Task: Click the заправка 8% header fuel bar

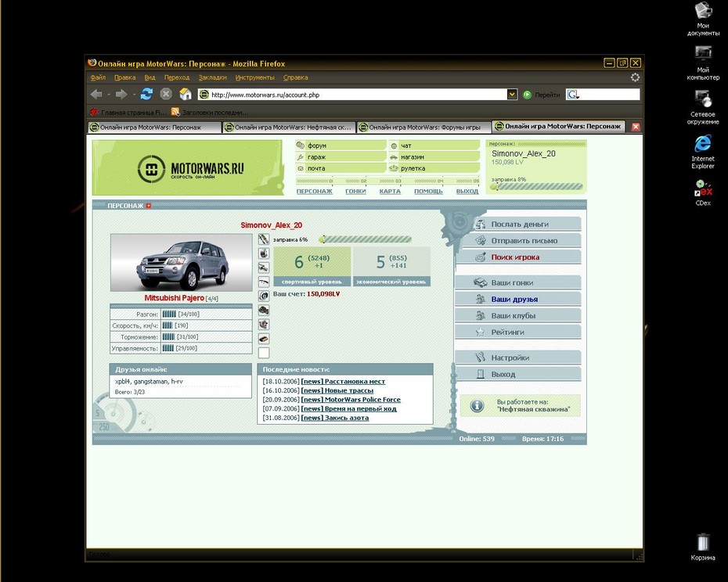Action: (x=537, y=187)
